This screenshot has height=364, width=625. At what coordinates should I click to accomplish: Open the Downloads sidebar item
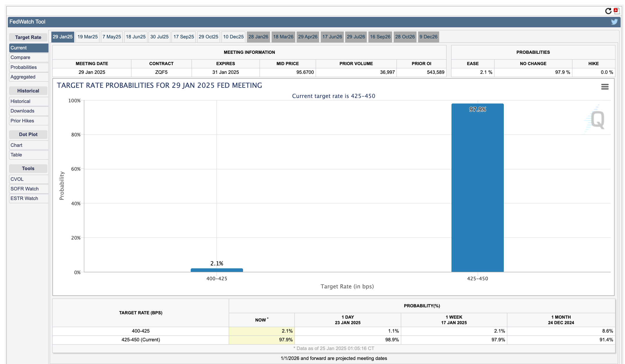29,111
